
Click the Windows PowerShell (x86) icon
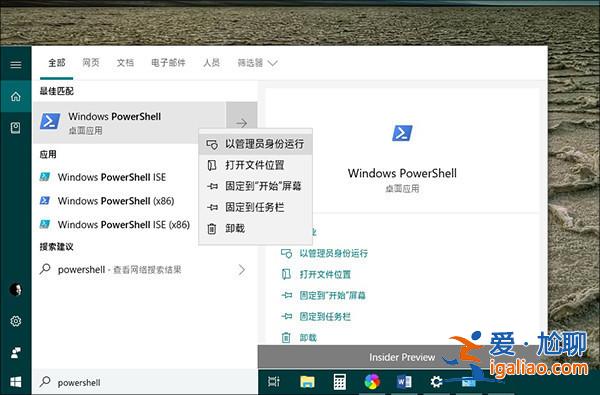click(x=45, y=201)
